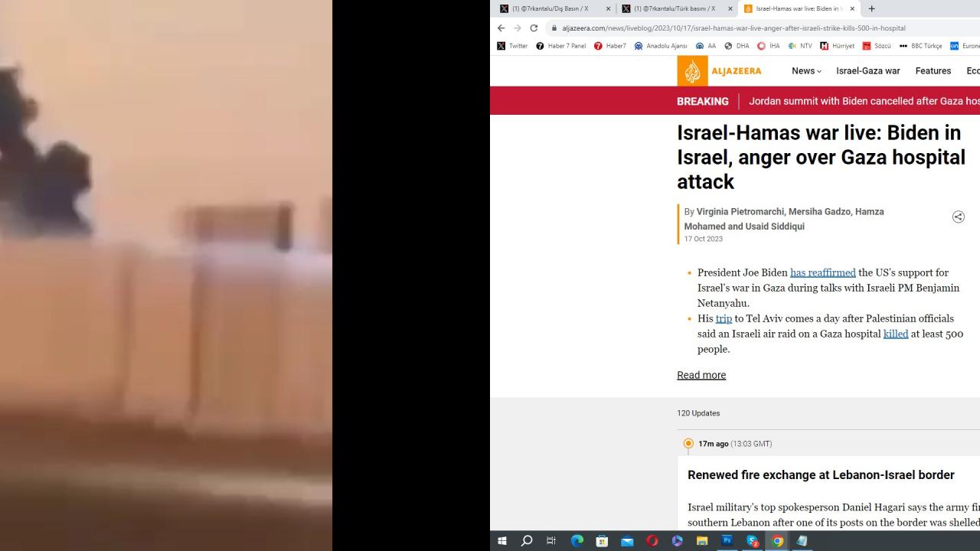Open Microsoft Edge from the taskbar
980x551 pixels.
[x=577, y=540]
